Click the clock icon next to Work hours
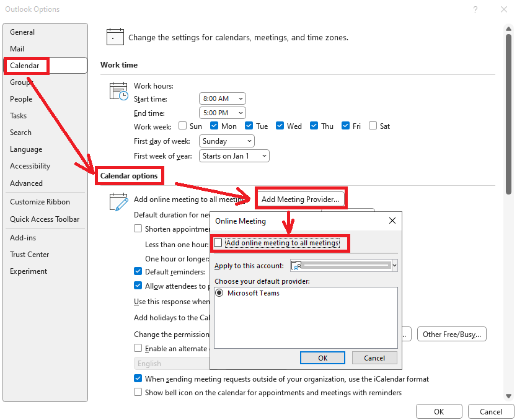517x420 pixels. [118, 92]
